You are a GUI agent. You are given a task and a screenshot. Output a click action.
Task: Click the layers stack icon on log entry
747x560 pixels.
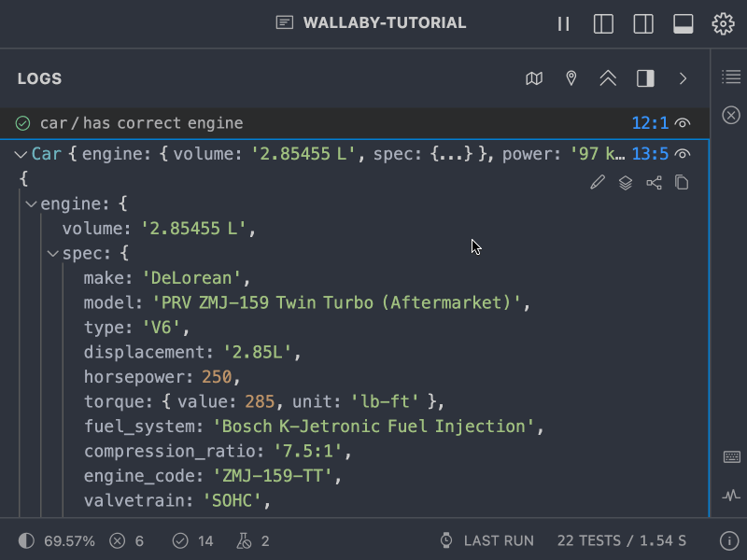(626, 182)
